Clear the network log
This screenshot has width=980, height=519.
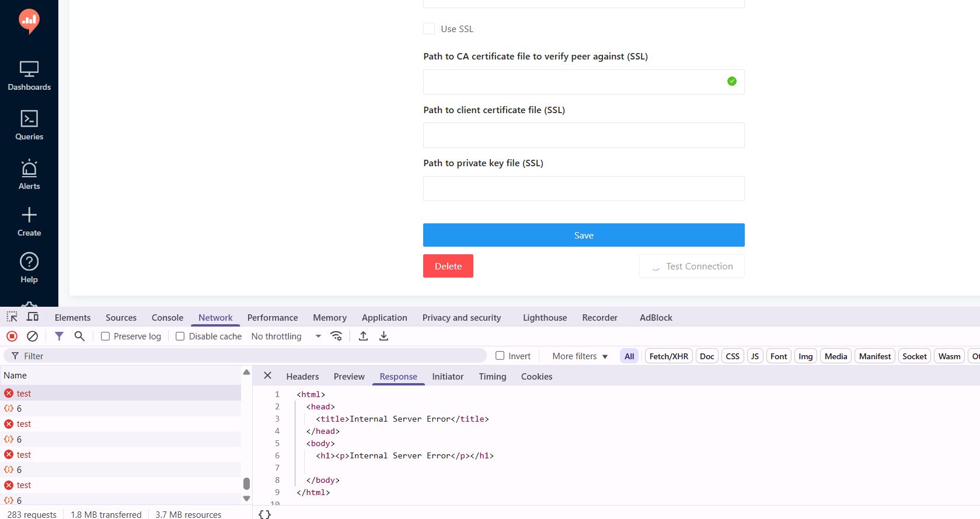(x=33, y=336)
